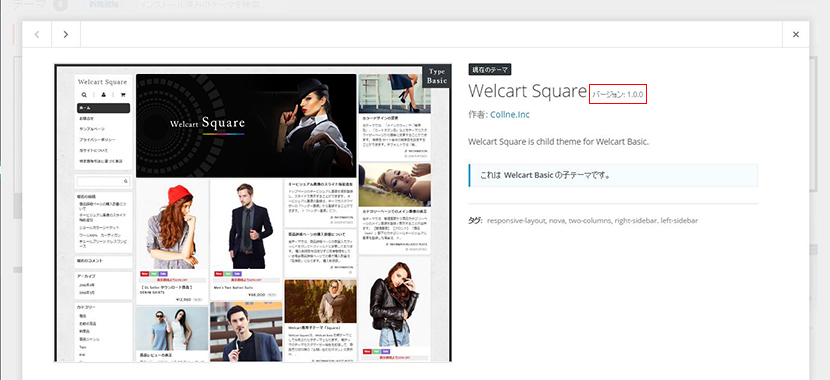Click the 'Welcart Square is child theme' description
Screen dimensions: 830x380
coord(558,142)
